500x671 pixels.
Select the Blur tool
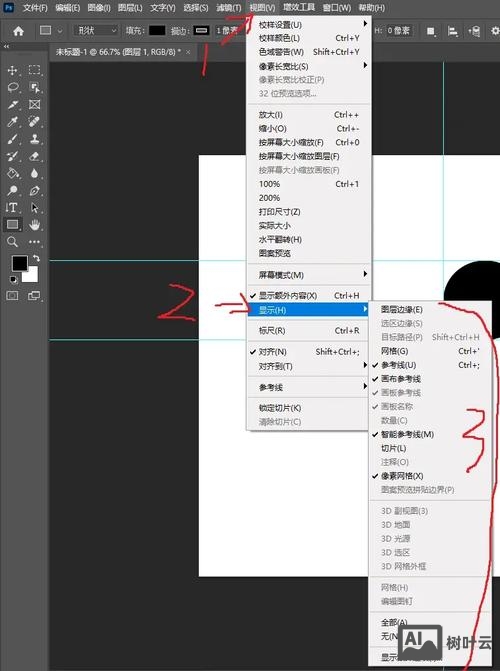tap(34, 173)
